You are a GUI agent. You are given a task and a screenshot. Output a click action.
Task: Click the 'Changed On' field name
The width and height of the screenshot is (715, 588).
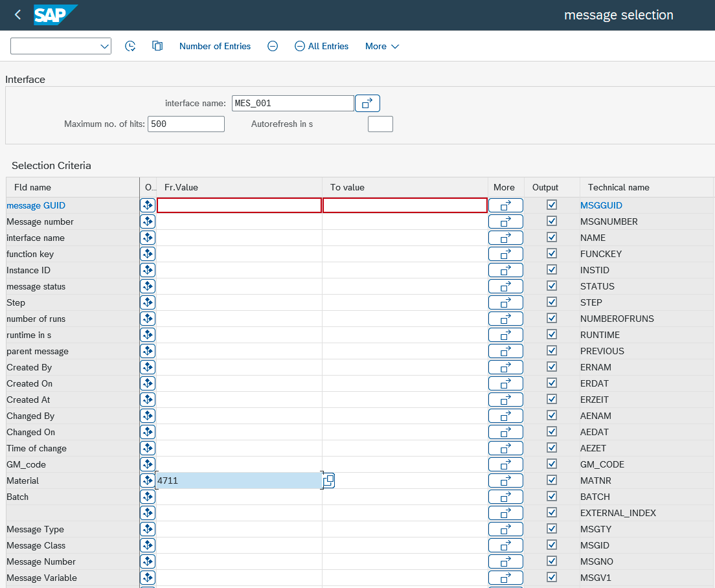(x=30, y=432)
